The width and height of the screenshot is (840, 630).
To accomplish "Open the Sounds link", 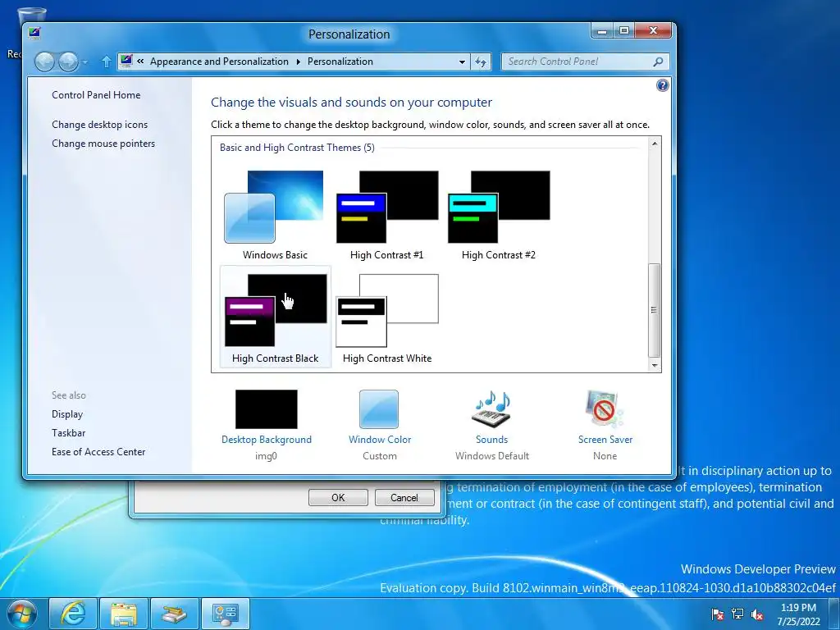I will click(x=492, y=440).
